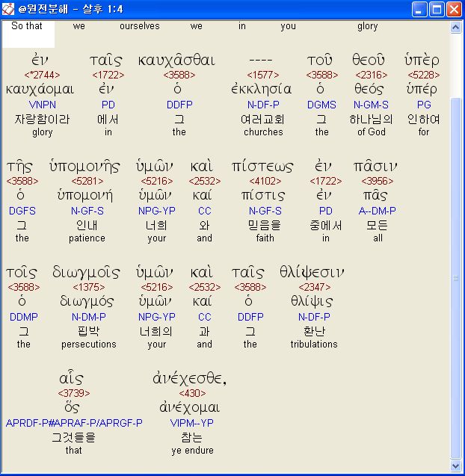
Task: Click Strong's number <2347>
Action: (315, 287)
